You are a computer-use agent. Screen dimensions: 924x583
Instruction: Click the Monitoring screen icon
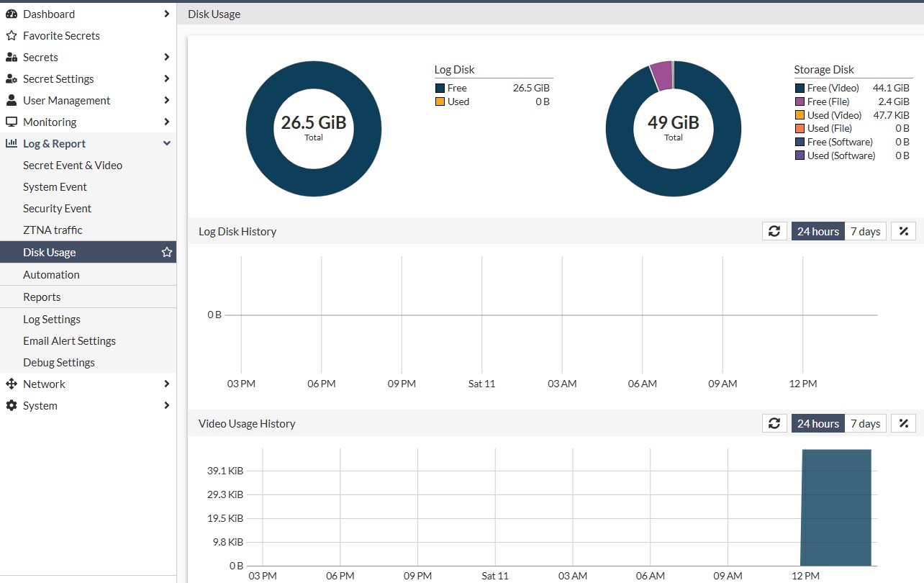click(x=11, y=122)
